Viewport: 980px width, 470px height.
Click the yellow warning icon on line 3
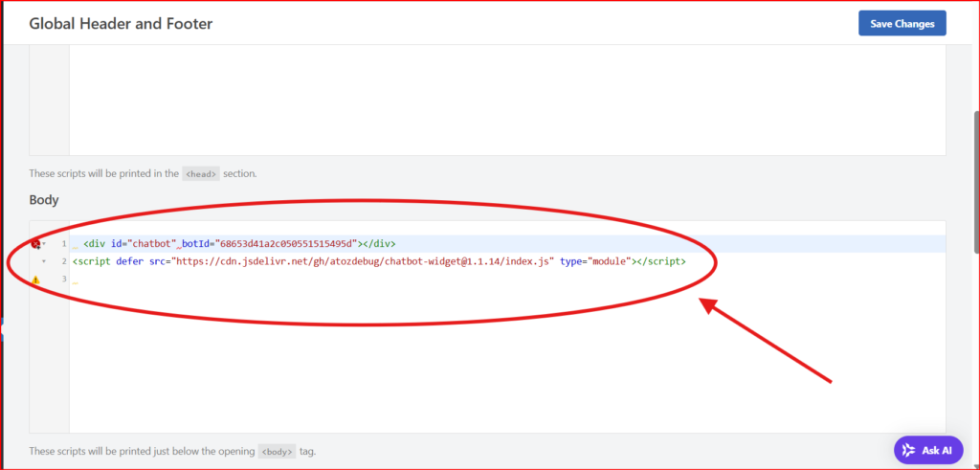(x=35, y=280)
